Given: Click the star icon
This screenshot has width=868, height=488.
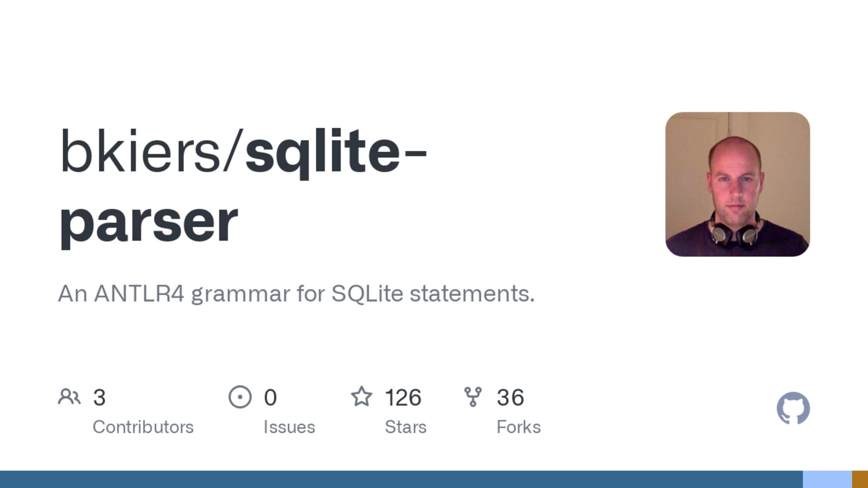Looking at the screenshot, I should pyautogui.click(x=361, y=397).
